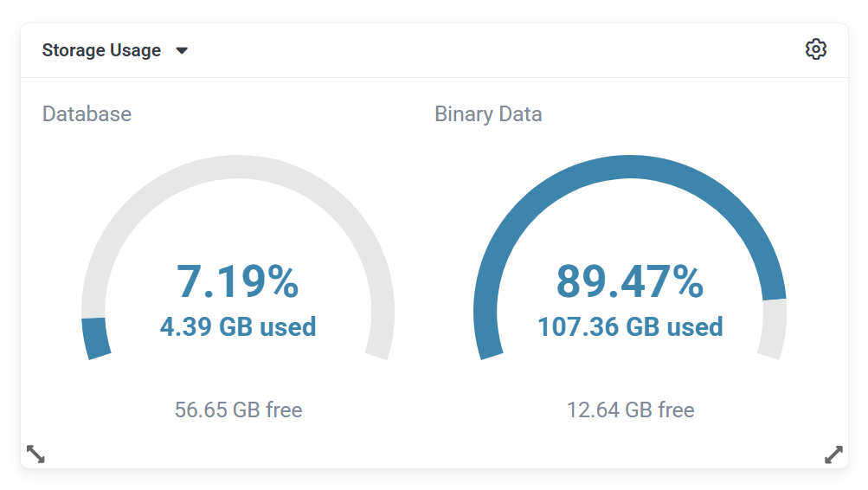The image size is (868, 490).
Task: Click the 4.39 GB used text
Action: 238,326
